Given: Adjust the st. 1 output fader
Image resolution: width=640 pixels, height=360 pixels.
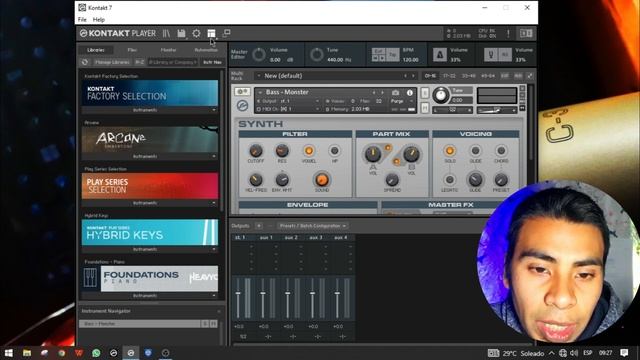Looking at the screenshot, I should click(x=238, y=294).
